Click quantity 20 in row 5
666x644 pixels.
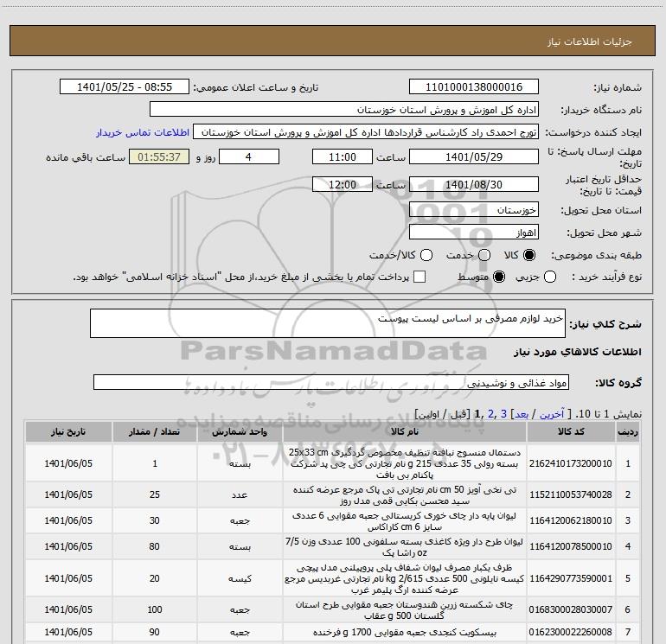[155, 578]
